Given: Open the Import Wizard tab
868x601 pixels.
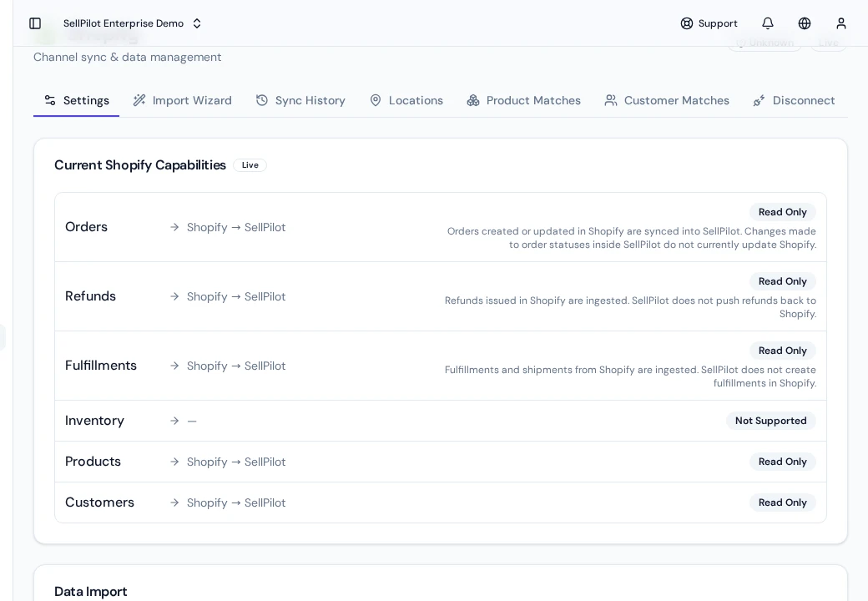Looking at the screenshot, I should pyautogui.click(x=182, y=100).
